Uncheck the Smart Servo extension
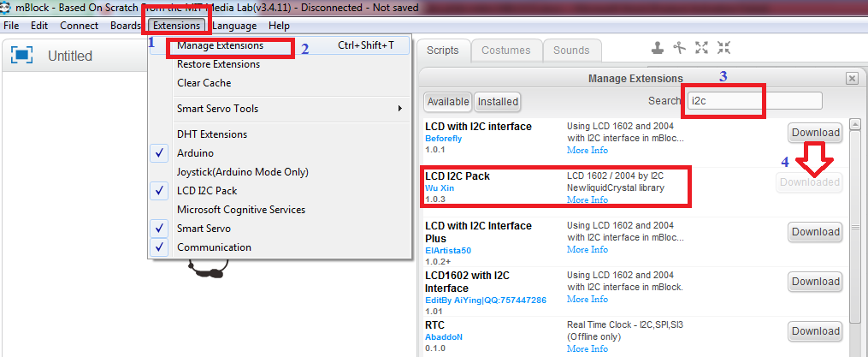868x357 pixels. pos(159,229)
